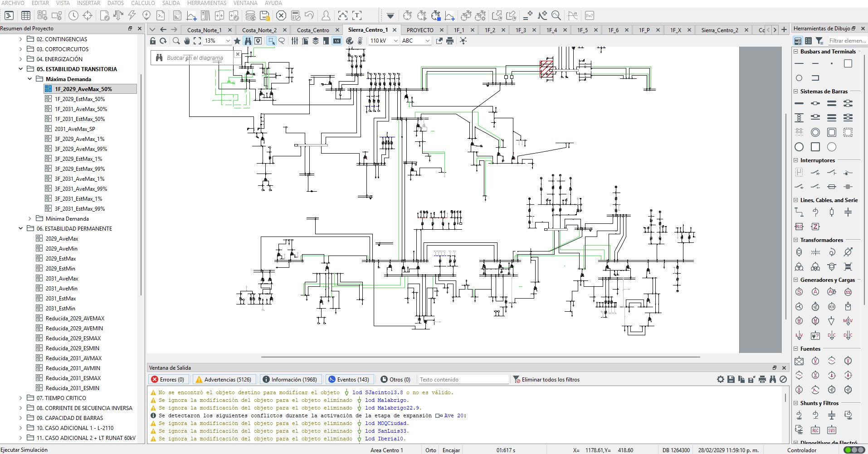This screenshot has width=868, height=454.
Task: Open the 13% zoom level dropdown
Action: (228, 41)
